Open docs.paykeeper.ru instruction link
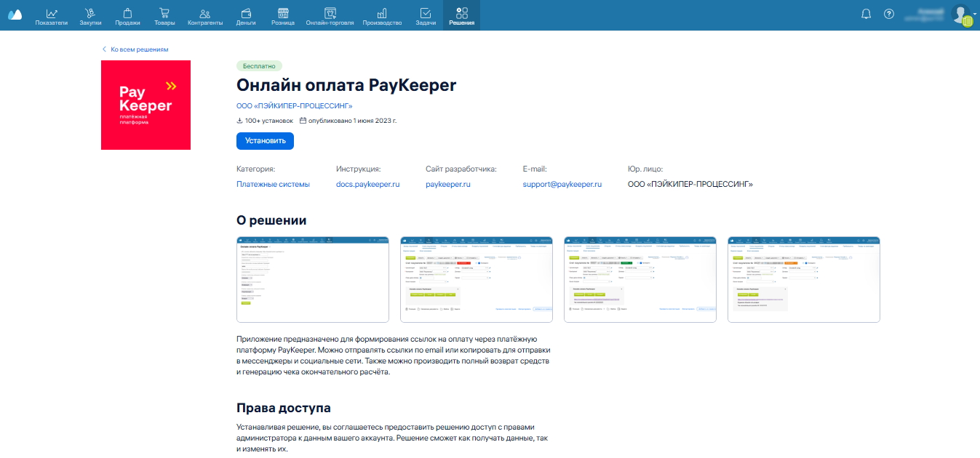The height and width of the screenshot is (458, 980). 367,185
